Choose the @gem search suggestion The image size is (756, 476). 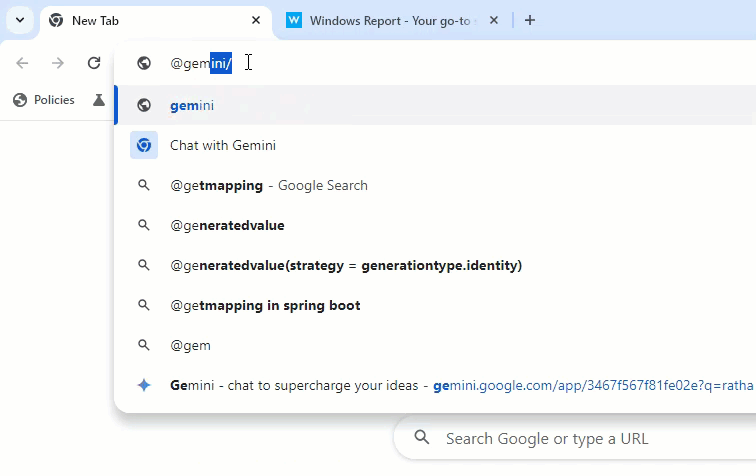[x=437, y=345]
